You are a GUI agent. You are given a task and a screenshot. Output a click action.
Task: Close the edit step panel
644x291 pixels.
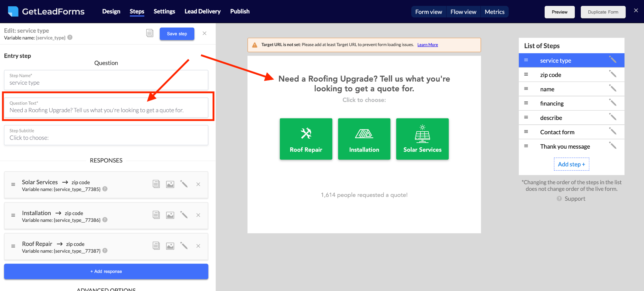[x=204, y=33]
